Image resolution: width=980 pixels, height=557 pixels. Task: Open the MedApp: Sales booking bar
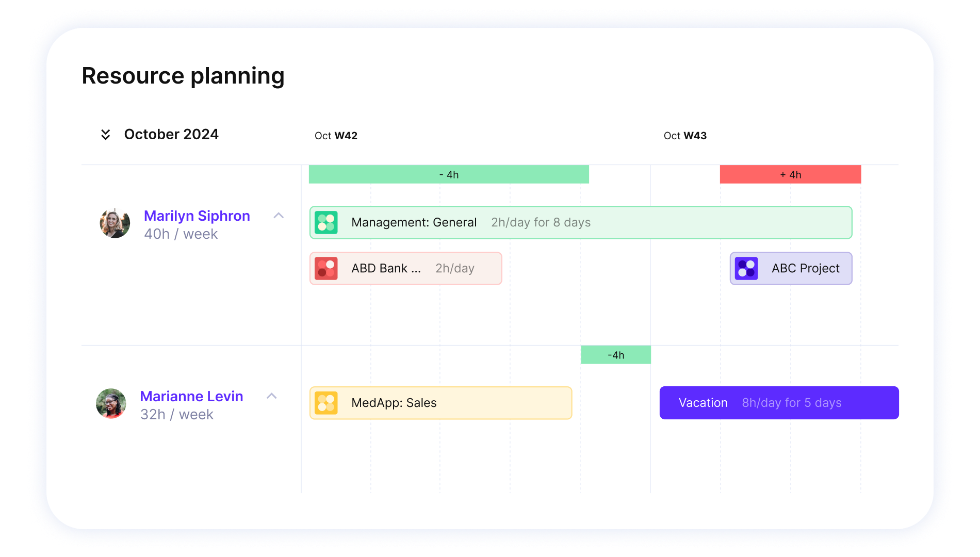440,403
